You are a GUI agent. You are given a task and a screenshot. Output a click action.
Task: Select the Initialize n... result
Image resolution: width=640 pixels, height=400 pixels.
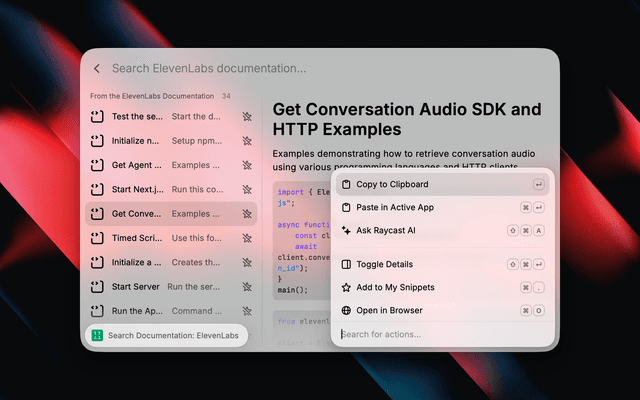171,141
